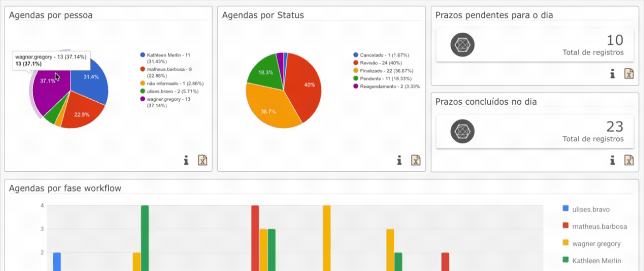Click Prazos concluídos no dia title
The width and height of the screenshot is (644, 271).
click(486, 101)
